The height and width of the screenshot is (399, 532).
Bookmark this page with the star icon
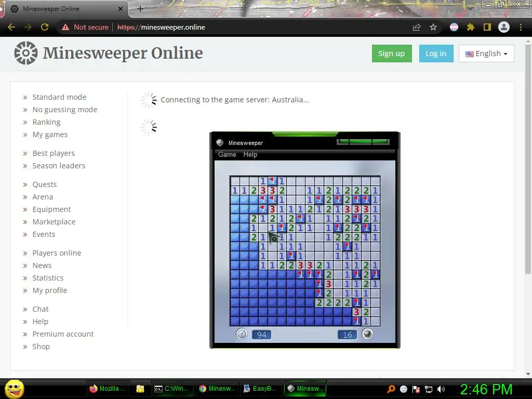(x=433, y=27)
